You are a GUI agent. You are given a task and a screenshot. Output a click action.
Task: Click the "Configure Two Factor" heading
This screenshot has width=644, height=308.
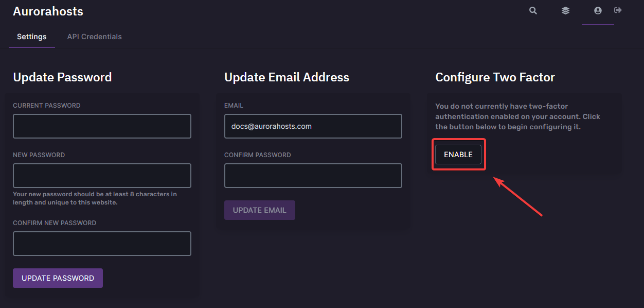tap(495, 77)
